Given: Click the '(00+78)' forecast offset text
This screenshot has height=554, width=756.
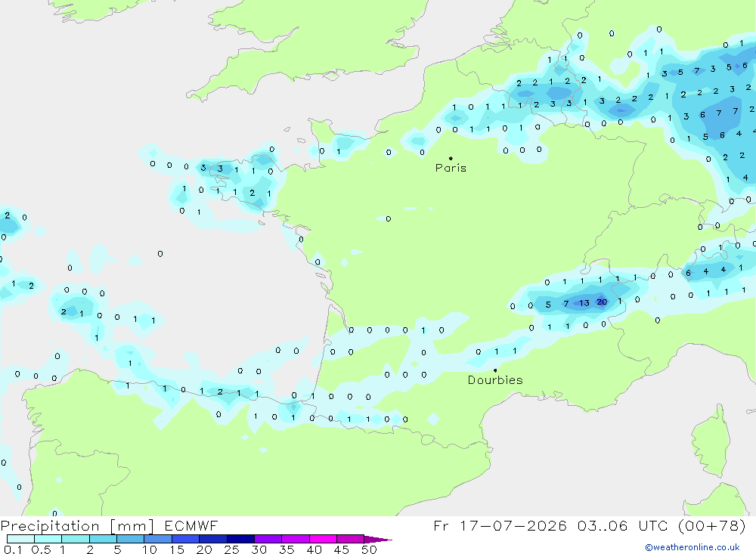Looking at the screenshot, I should point(711,525).
